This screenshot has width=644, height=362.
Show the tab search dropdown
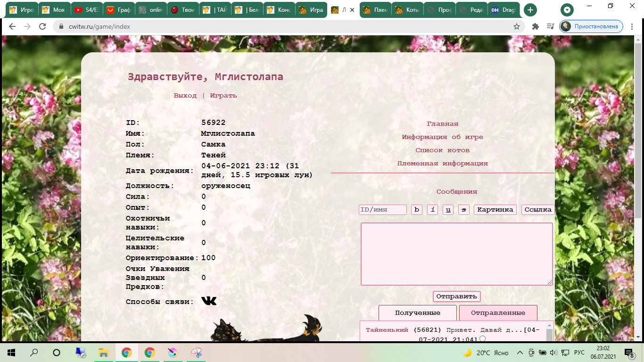tap(567, 10)
